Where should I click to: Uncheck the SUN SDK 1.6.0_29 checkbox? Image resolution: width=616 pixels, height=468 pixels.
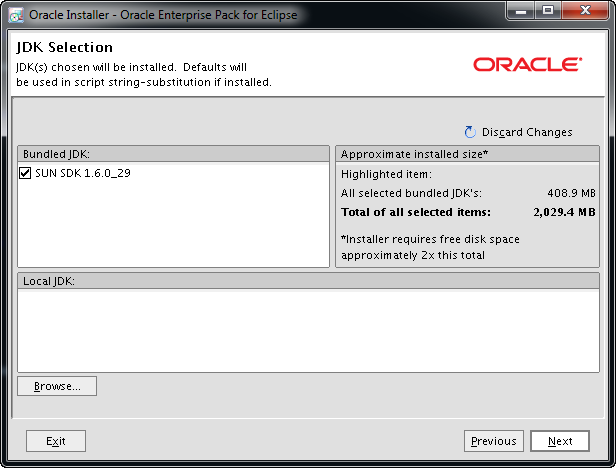25,173
